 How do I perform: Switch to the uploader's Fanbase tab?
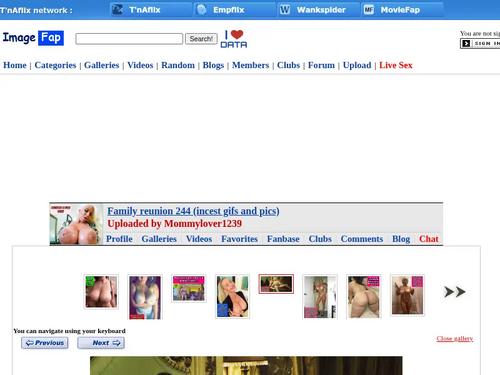pos(283,239)
